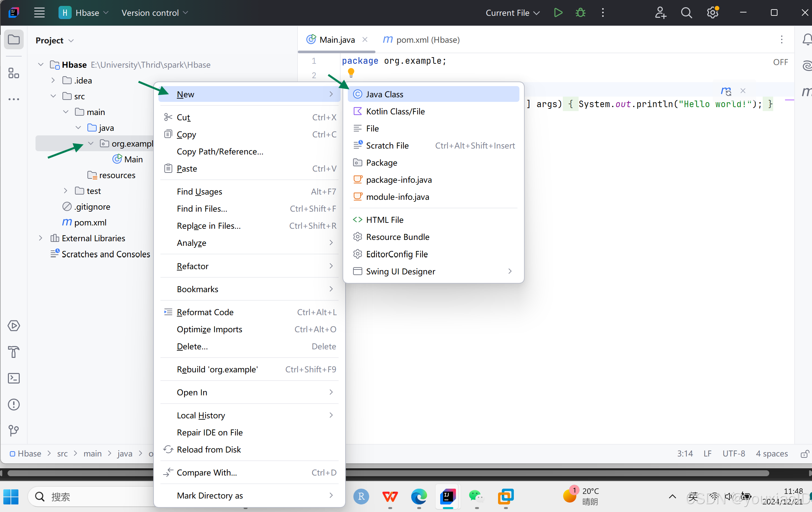
Task: Toggle the OFF switch in the editor
Action: pos(780,62)
